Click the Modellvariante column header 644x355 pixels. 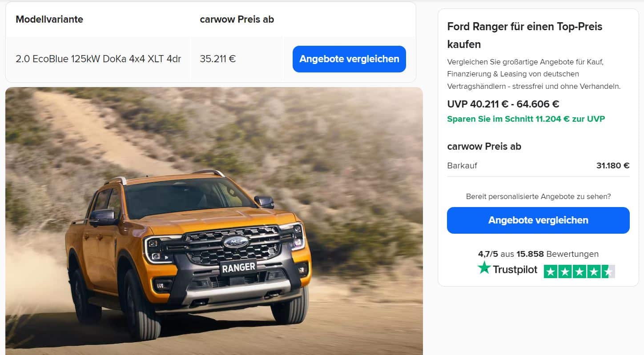49,20
